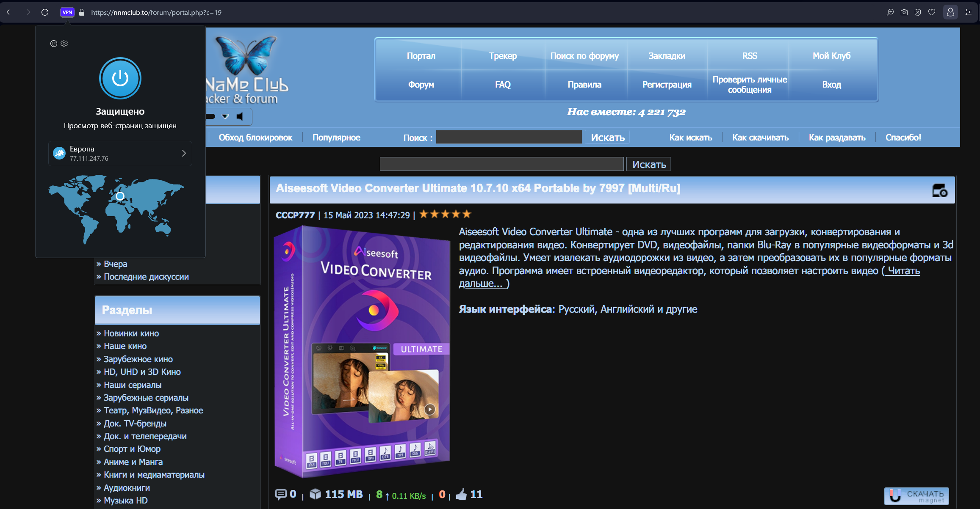Open the Наши сериалы section

[133, 385]
